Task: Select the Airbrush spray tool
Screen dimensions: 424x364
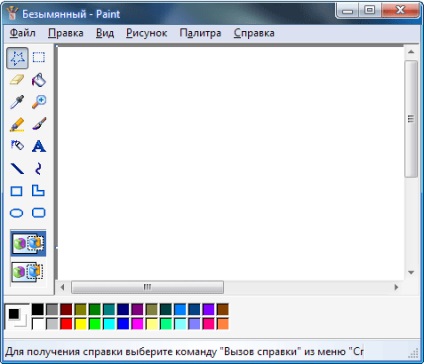Action: click(x=17, y=146)
